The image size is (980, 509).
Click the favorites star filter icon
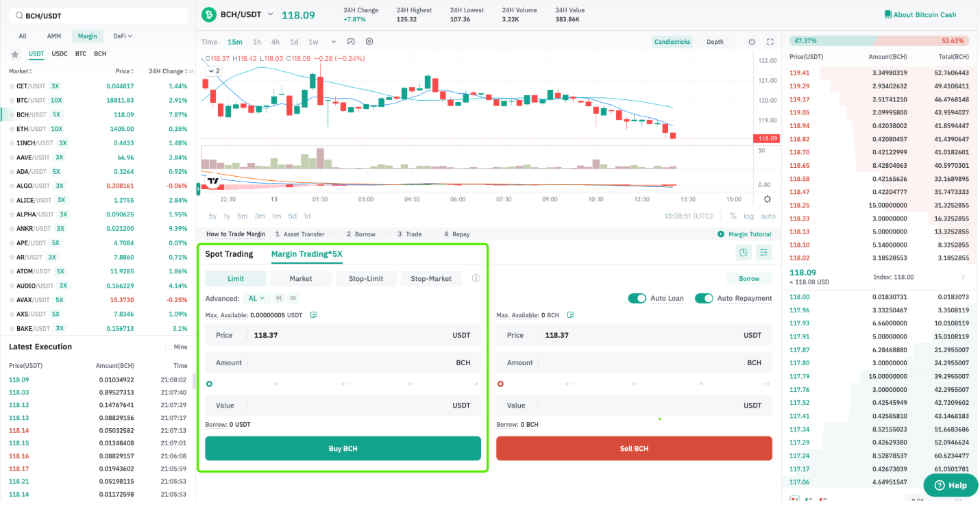click(15, 54)
